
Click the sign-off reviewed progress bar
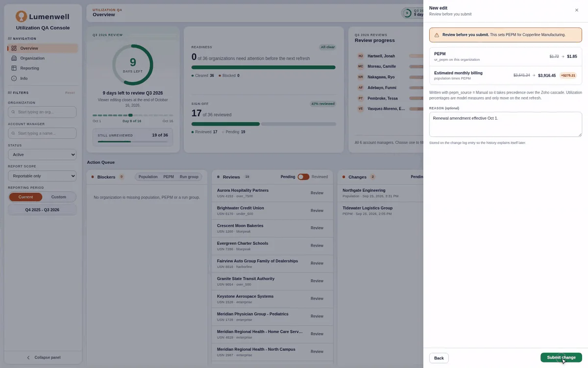264,124
